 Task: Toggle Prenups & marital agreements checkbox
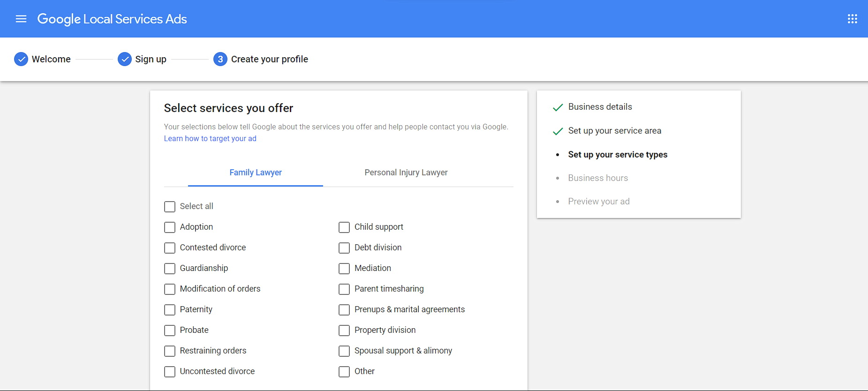[344, 310]
